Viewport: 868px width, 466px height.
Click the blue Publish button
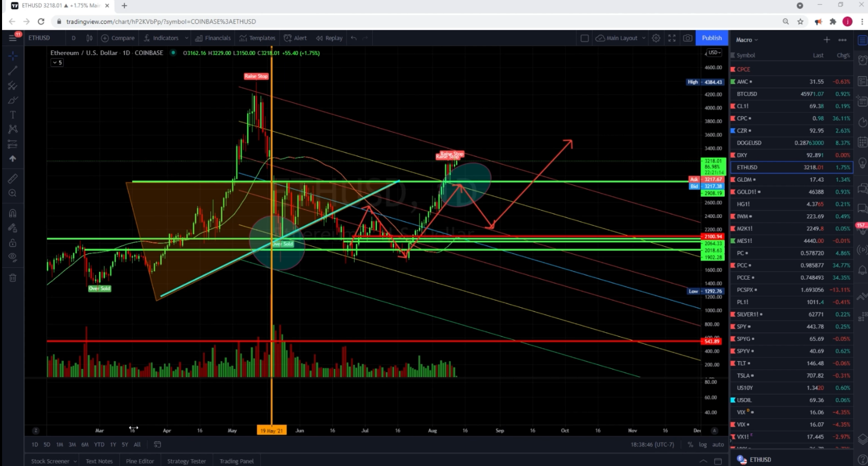[711, 38]
